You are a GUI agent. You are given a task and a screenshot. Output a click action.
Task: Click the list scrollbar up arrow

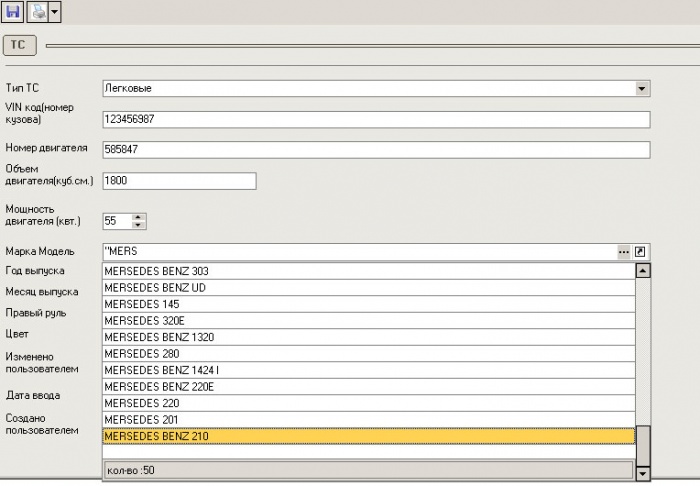click(643, 270)
